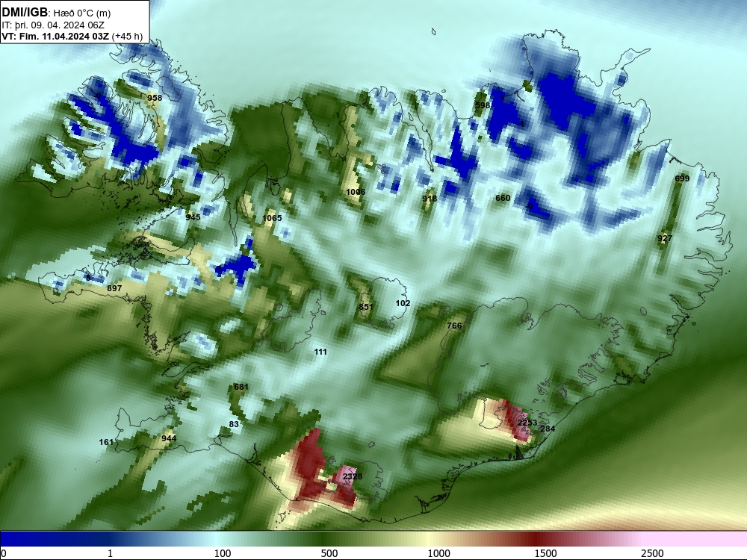Click the 111 label in central Iceland
The width and height of the screenshot is (747, 560).
point(320,352)
